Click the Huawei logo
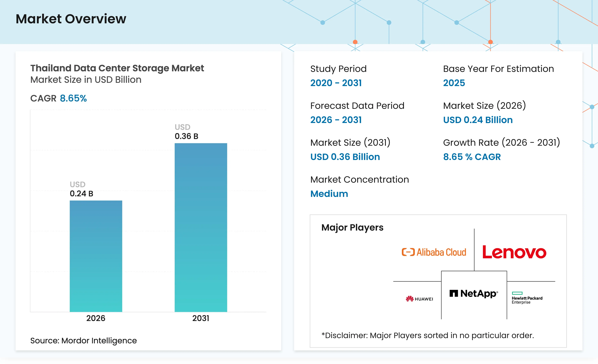Image resolution: width=598 pixels, height=364 pixels. 419,299
